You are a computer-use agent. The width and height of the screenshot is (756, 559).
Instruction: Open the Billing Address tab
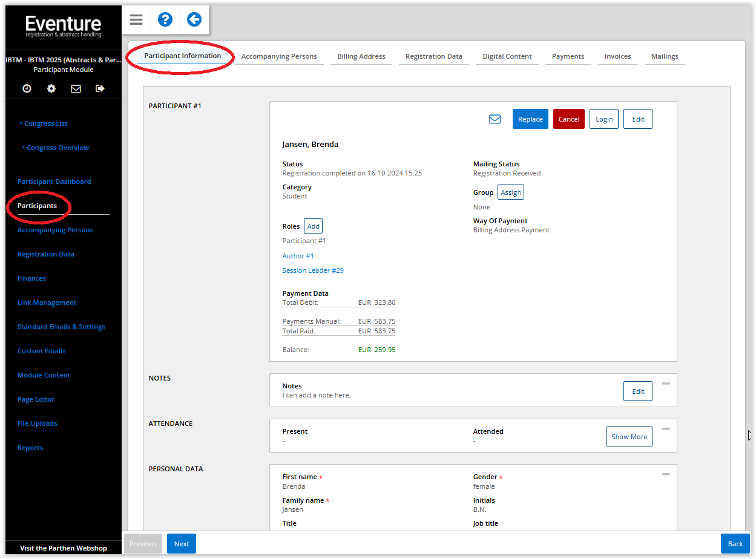coord(361,56)
